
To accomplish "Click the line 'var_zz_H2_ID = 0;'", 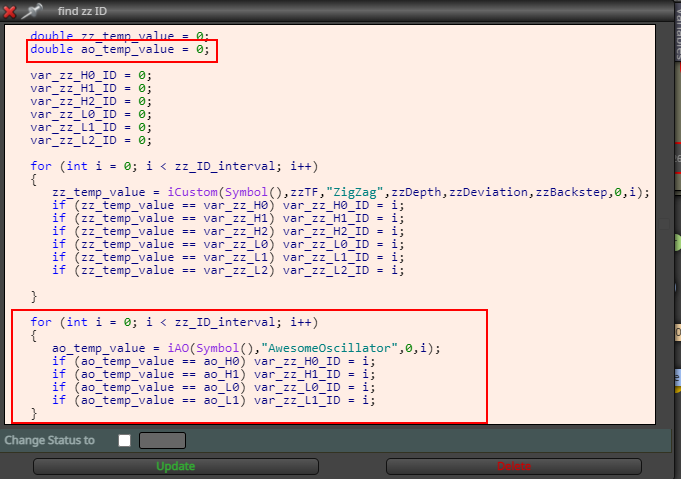I will (x=91, y=102).
